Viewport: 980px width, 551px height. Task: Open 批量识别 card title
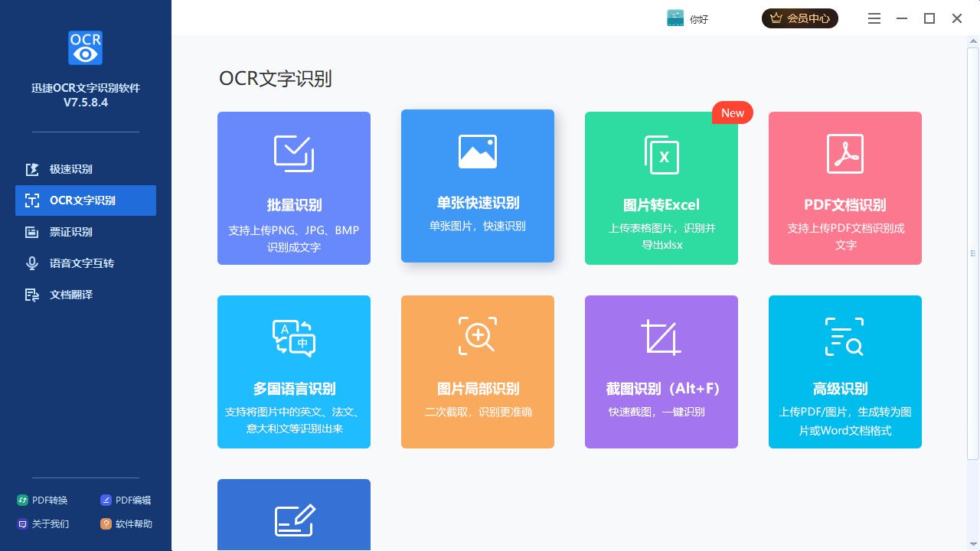coord(294,205)
